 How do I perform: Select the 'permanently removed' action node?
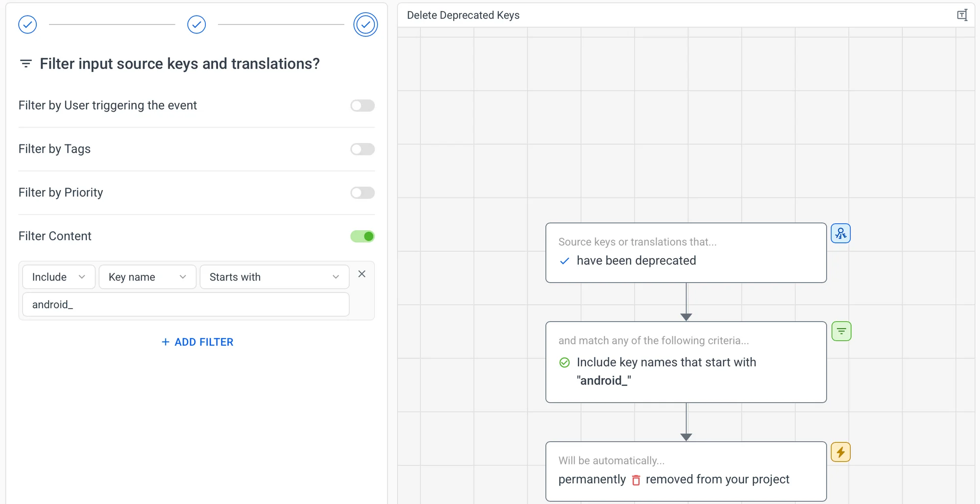coord(686,471)
